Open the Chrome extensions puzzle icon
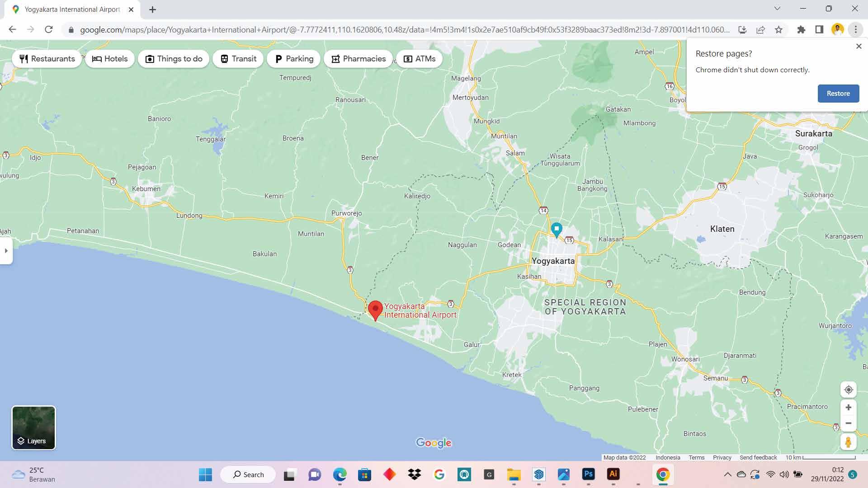Screen dimensions: 868x488 (x=801, y=30)
